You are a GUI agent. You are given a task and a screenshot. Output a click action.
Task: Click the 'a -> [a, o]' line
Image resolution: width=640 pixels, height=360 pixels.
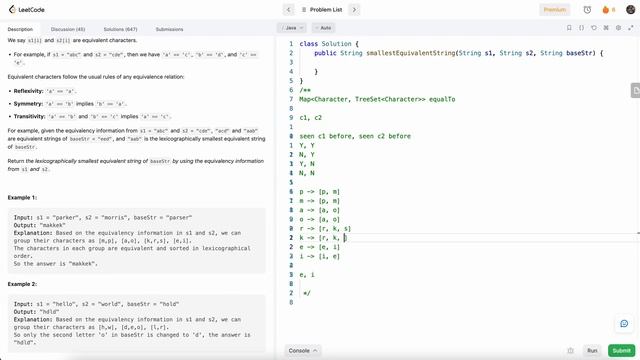click(x=319, y=210)
